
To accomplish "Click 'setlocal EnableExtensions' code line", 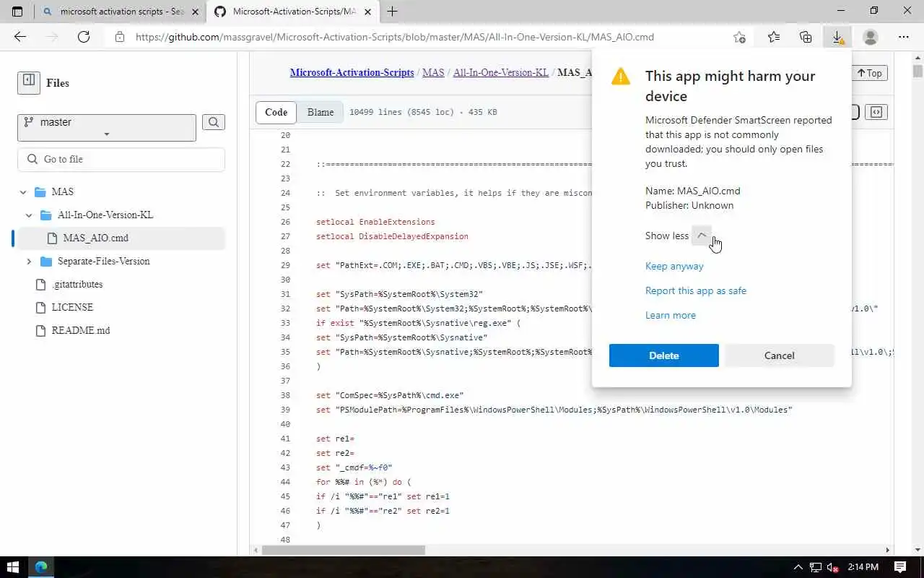I will click(375, 222).
